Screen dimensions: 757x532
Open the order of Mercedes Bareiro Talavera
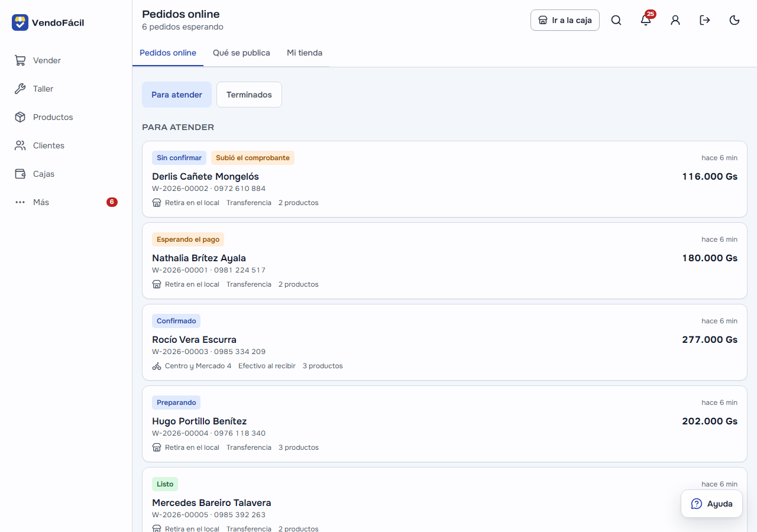point(445,499)
